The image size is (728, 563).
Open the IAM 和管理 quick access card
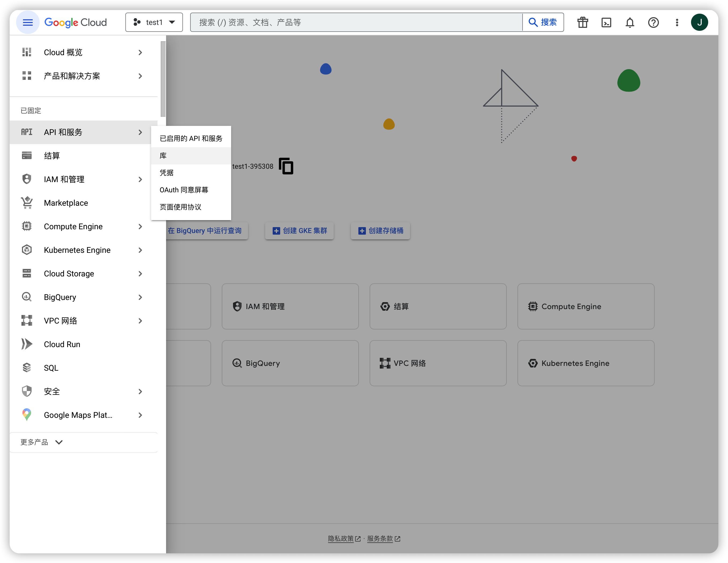[x=290, y=306]
